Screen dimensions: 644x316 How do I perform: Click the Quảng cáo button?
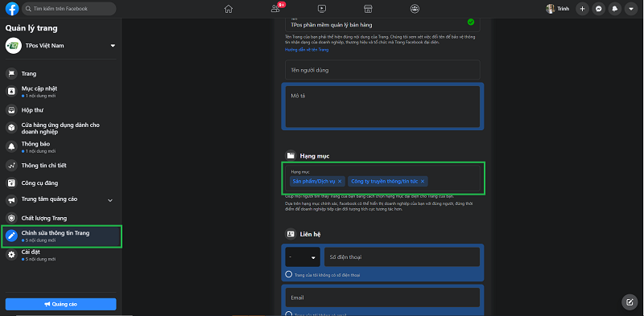61,304
